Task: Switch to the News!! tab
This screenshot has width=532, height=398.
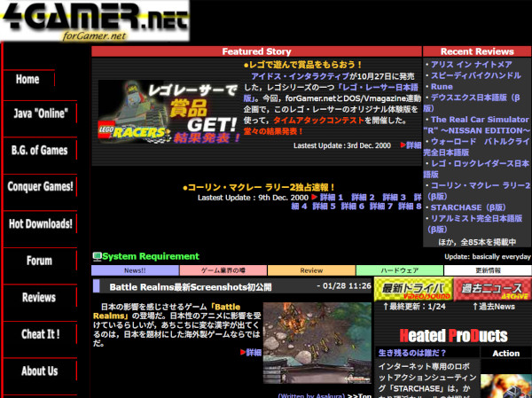Action: click(x=135, y=270)
